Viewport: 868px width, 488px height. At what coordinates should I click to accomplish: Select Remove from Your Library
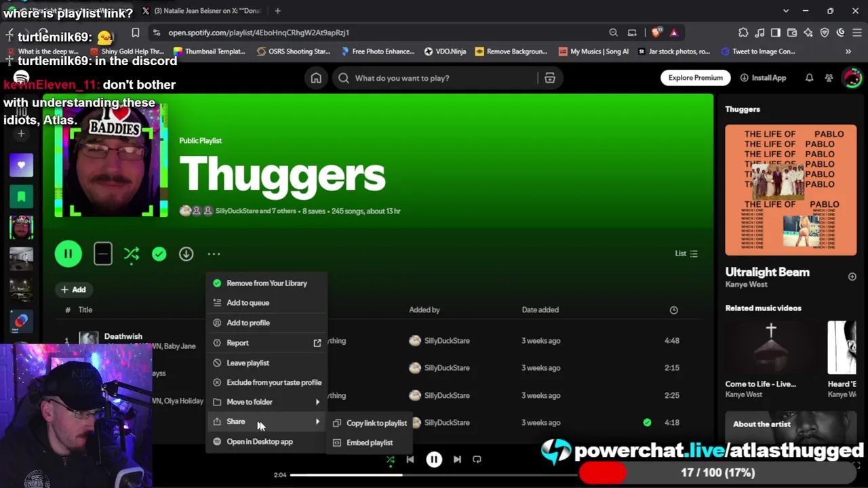pyautogui.click(x=267, y=283)
